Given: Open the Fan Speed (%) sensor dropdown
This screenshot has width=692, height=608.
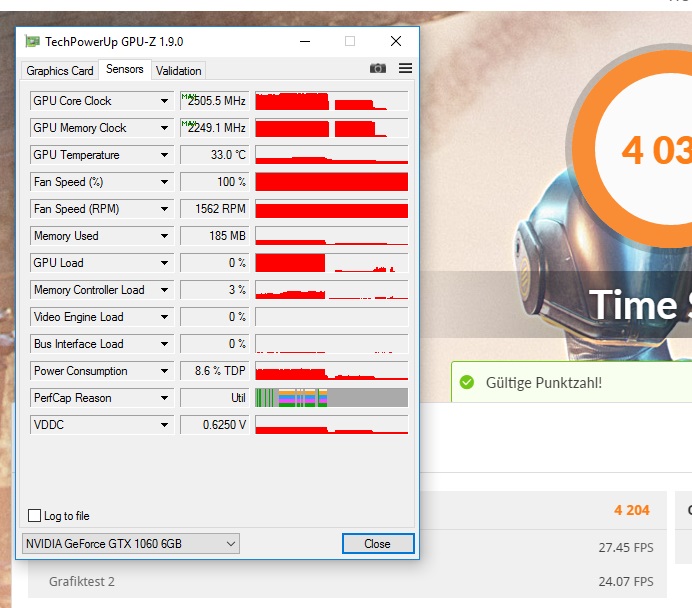Looking at the screenshot, I should tap(164, 182).
